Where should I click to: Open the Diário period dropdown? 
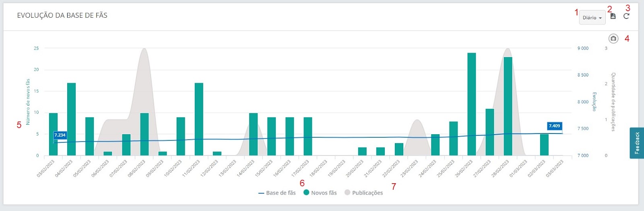[x=592, y=18]
